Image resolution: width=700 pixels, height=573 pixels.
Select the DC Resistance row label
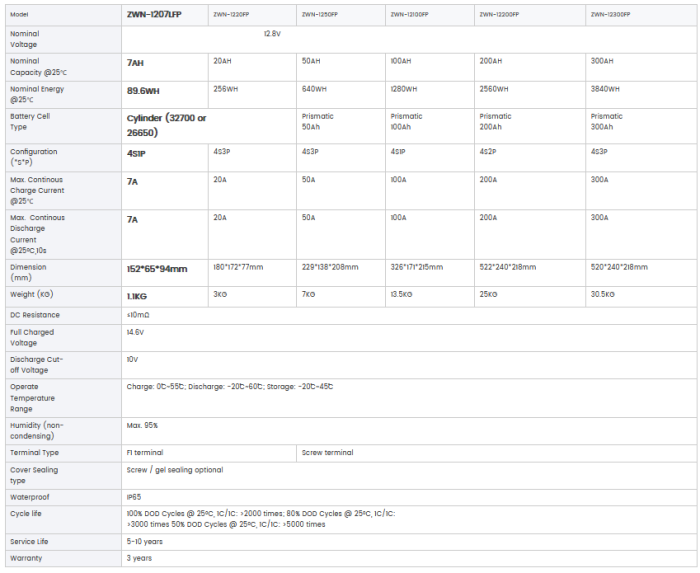(x=35, y=314)
